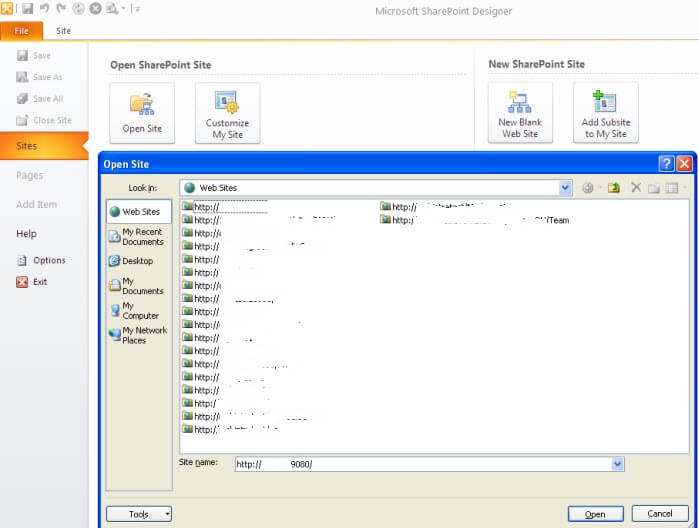Select the Add Item backstage section
This screenshot has height=528, width=699.
(x=37, y=204)
